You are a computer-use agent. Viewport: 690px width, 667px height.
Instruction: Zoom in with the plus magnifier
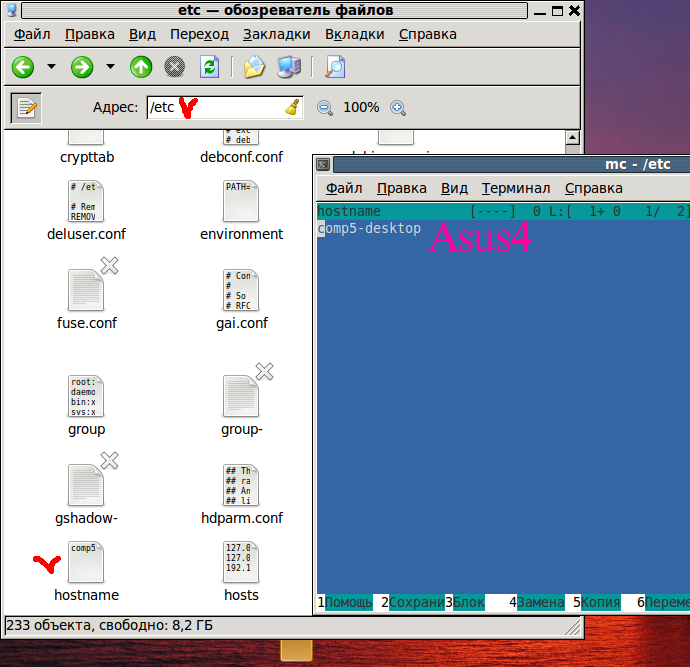point(398,108)
